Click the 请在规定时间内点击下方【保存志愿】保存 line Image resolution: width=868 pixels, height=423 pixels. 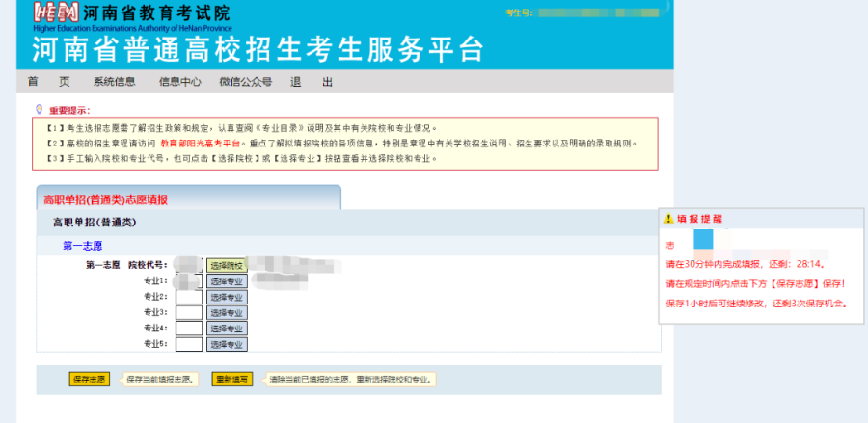point(755,283)
